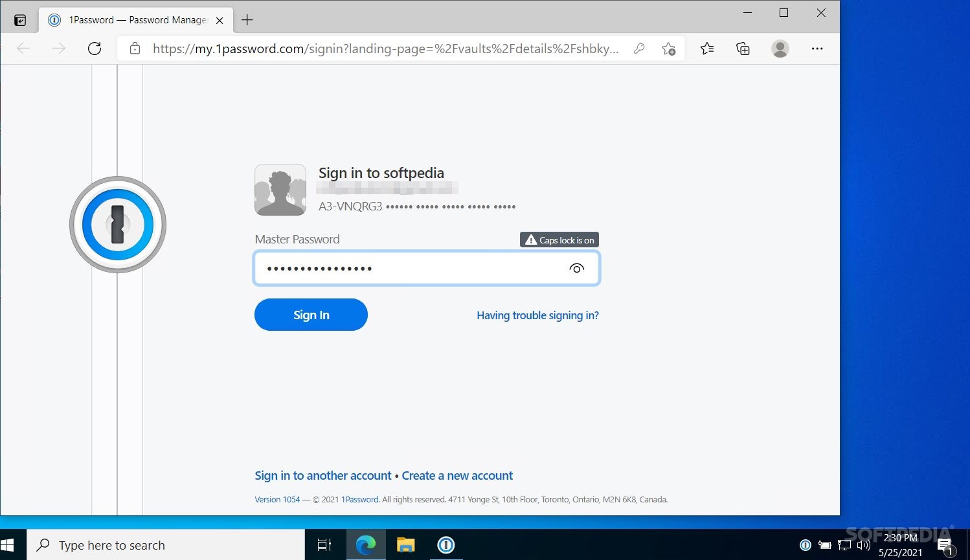Reload the page with refresh icon
This screenshot has height=560, width=970.
95,49
